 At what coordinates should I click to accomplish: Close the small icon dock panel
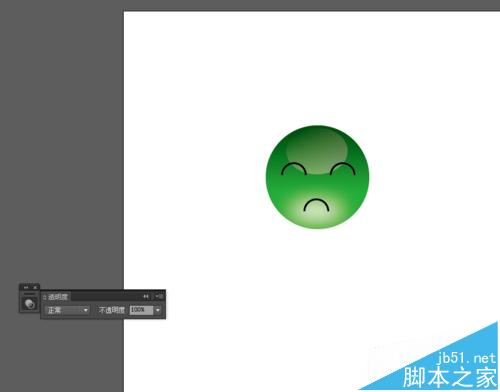coord(35,287)
